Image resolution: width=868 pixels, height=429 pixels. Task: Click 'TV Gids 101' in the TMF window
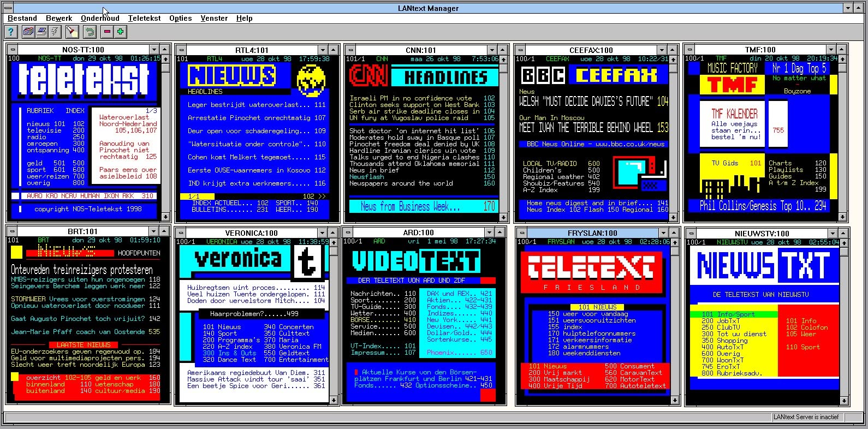click(x=736, y=163)
